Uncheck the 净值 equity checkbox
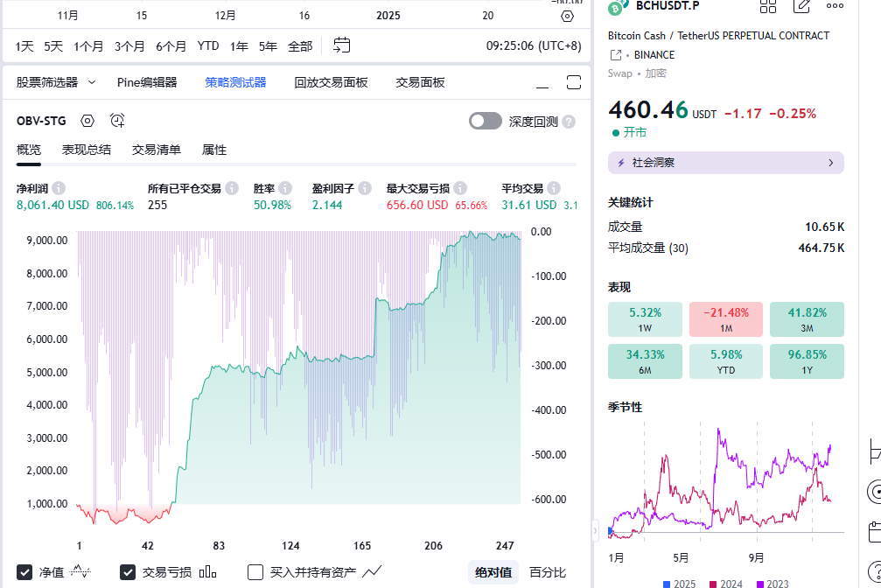 [x=25, y=572]
